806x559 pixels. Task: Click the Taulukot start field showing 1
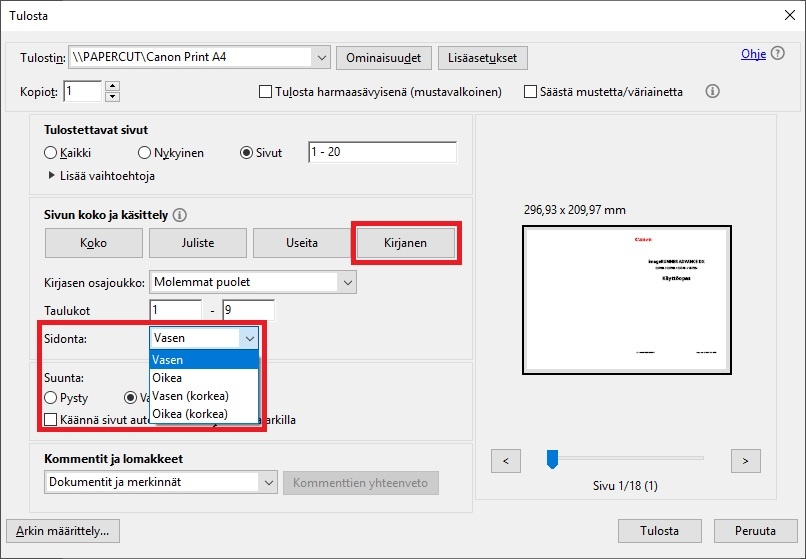(176, 310)
